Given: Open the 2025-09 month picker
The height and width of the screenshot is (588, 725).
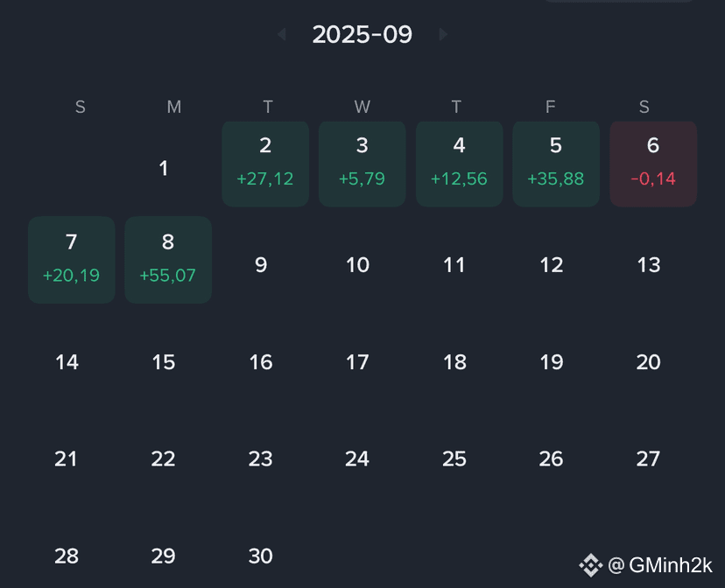Looking at the screenshot, I should click(362, 34).
